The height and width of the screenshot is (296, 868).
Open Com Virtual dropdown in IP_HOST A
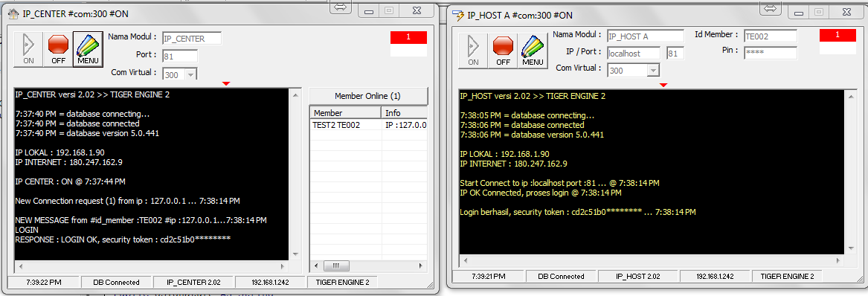click(x=653, y=70)
